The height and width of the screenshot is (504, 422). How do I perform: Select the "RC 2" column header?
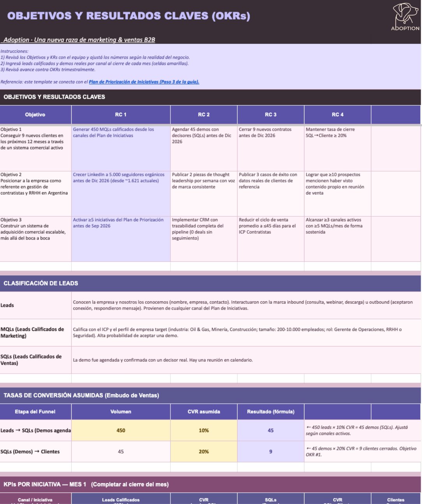pyautogui.click(x=204, y=115)
